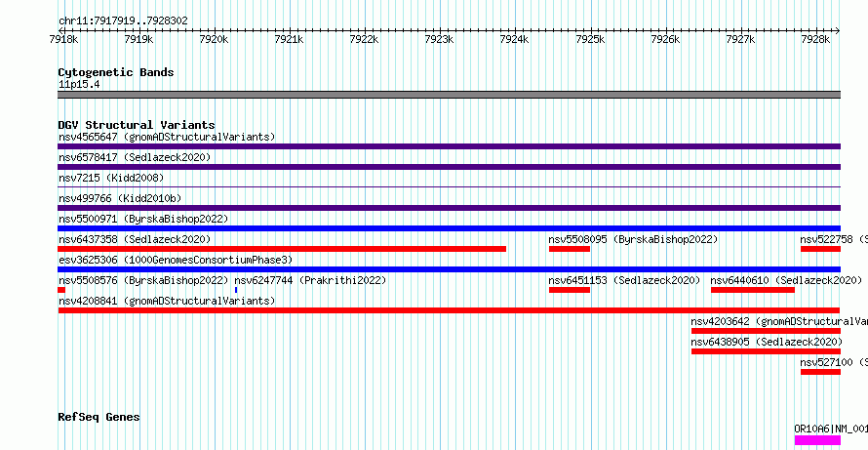Click the 7928k ruler tick

tap(816, 39)
